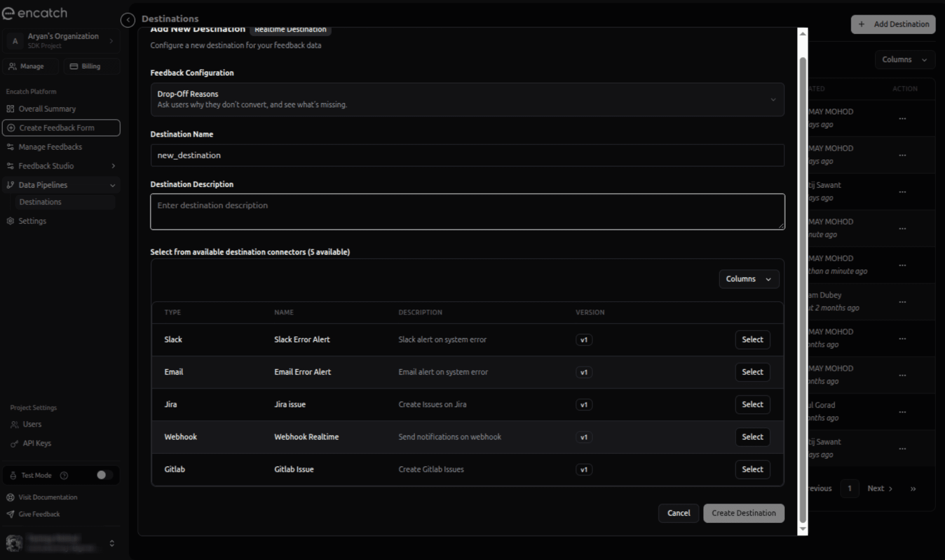
Task: Click the Give Feedback icon
Action: click(x=11, y=513)
